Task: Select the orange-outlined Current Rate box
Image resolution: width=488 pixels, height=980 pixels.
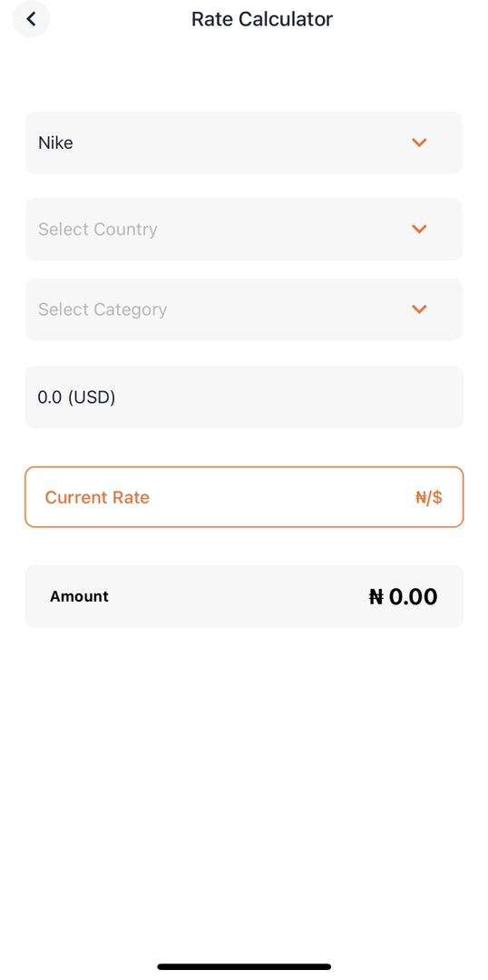Action: pyautogui.click(x=244, y=497)
